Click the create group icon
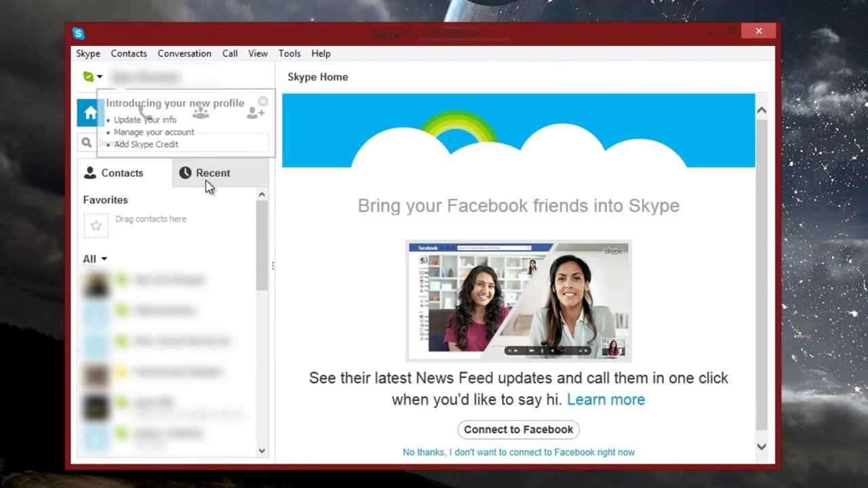868x488 pixels. 201,113
